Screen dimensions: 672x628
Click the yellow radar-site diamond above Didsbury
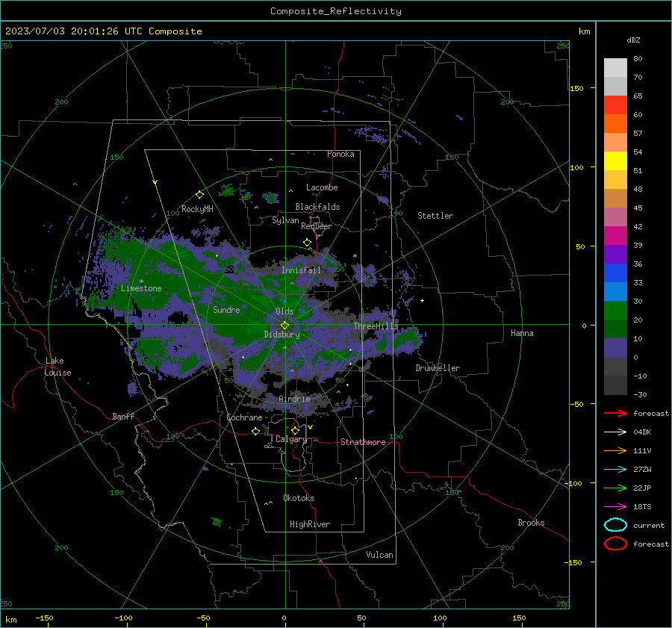[284, 326]
